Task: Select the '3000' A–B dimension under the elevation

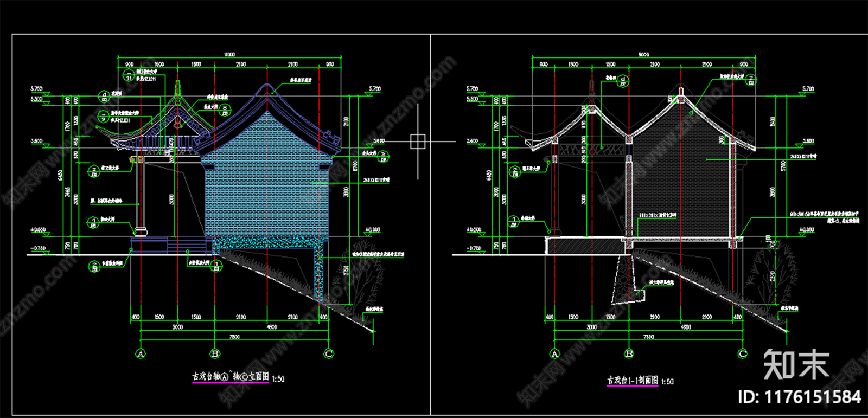Action: point(177,327)
